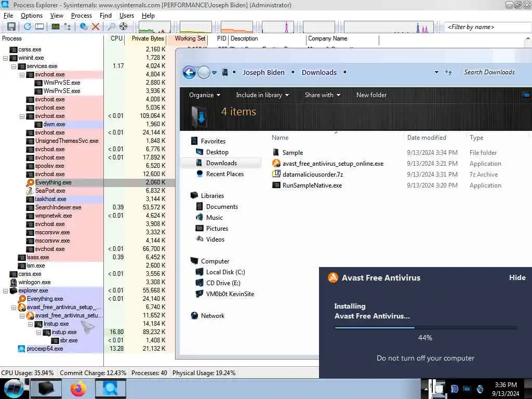Screen dimensions: 532x399
Task: Select the SearchIndexer.exe process
Action: pyautogui.click(x=58, y=207)
